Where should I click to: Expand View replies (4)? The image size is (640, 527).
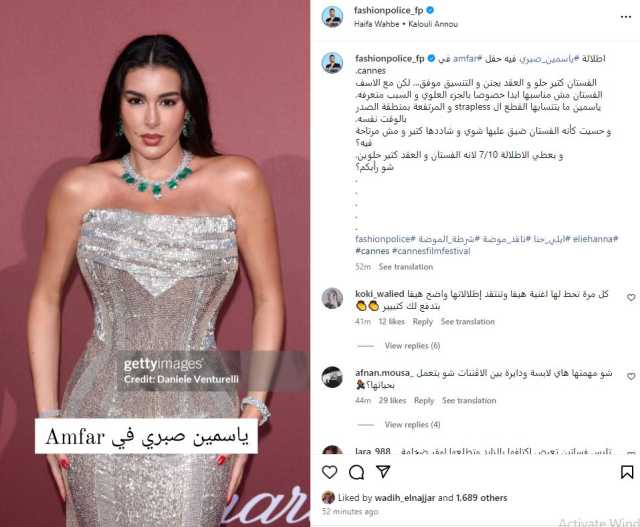pos(412,425)
